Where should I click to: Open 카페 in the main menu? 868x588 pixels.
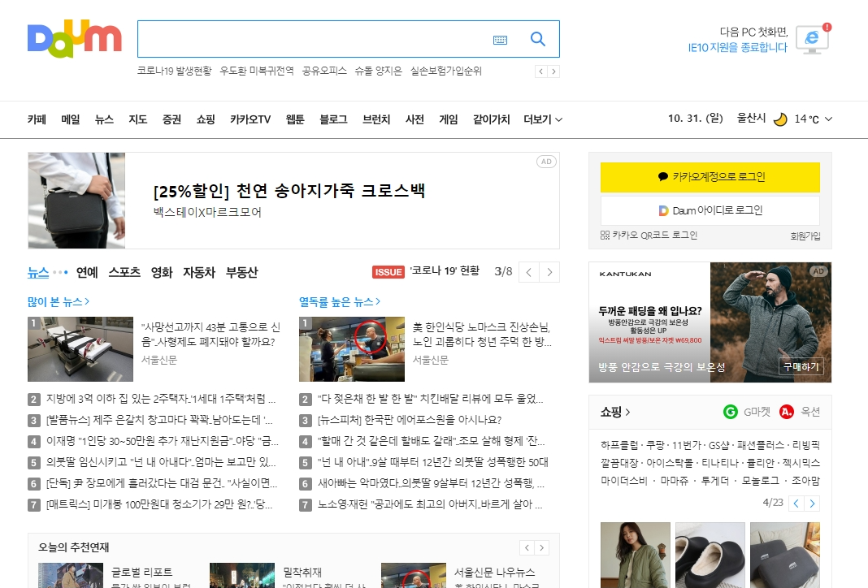[37, 119]
